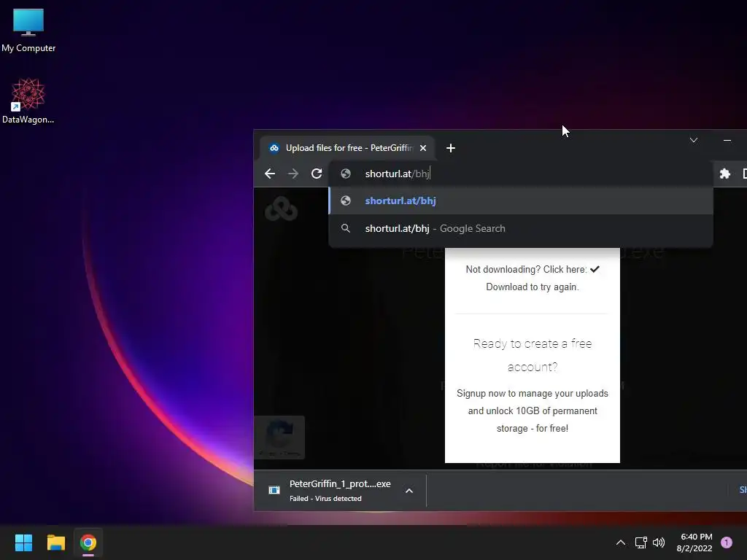Viewport: 747px width, 560px height.
Task: Open My Computer desktop icon
Action: 28,31
